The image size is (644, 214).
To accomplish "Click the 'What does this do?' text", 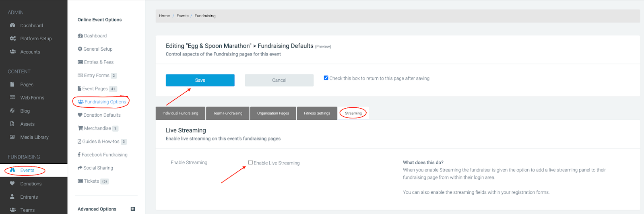I will coord(423,163).
